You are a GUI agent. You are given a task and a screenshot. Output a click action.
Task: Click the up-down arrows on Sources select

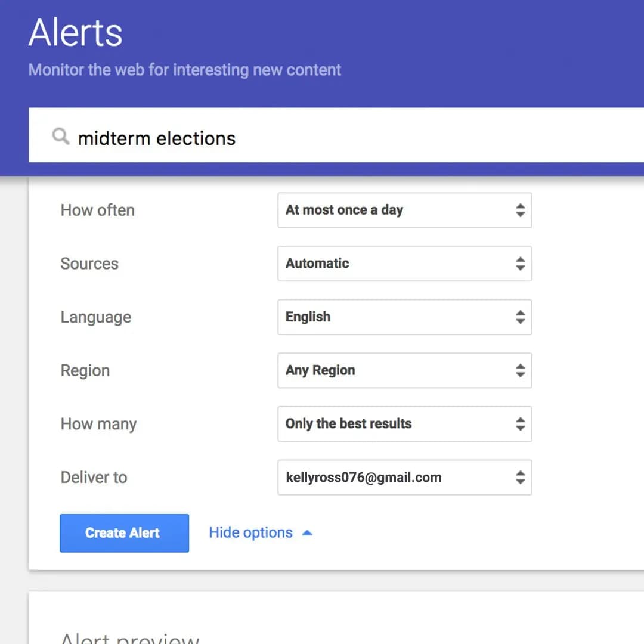click(x=520, y=264)
